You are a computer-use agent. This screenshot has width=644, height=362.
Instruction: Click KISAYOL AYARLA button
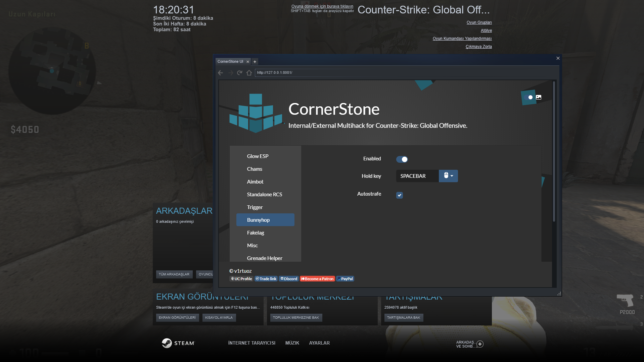219,318
